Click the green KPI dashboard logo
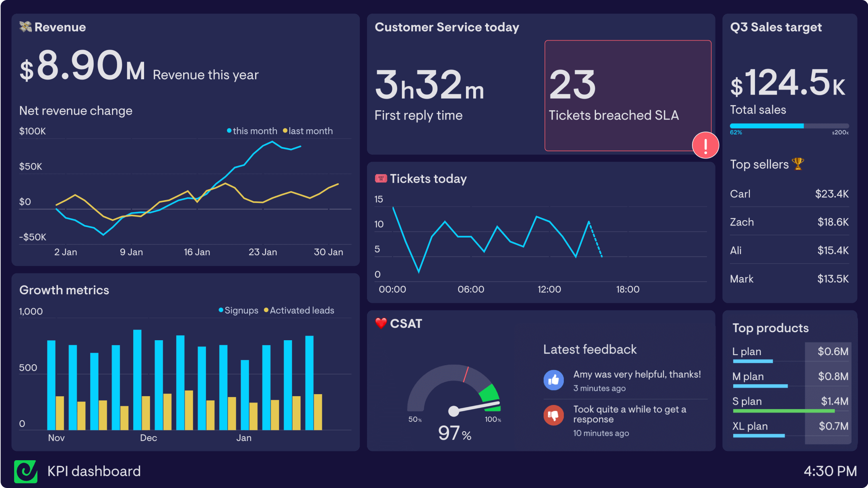Image resolution: width=868 pixels, height=488 pixels. 25,471
